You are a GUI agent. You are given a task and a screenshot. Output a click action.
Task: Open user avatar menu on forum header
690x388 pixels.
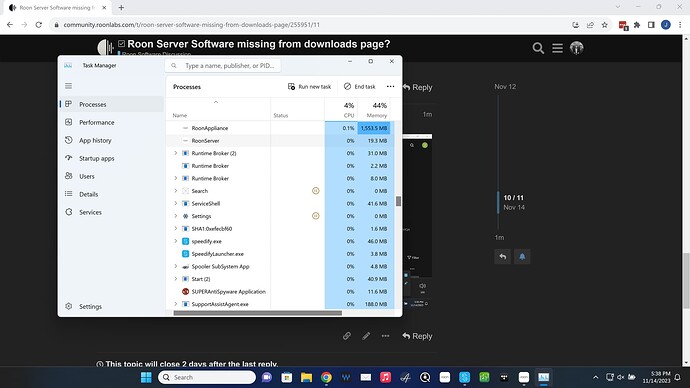coord(576,48)
